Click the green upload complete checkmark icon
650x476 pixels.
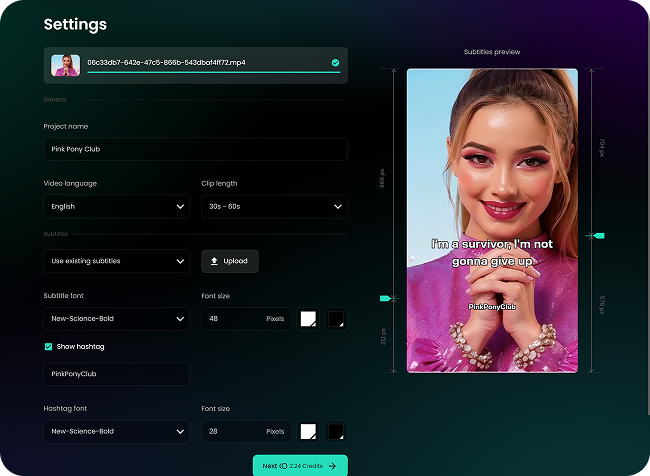335,62
